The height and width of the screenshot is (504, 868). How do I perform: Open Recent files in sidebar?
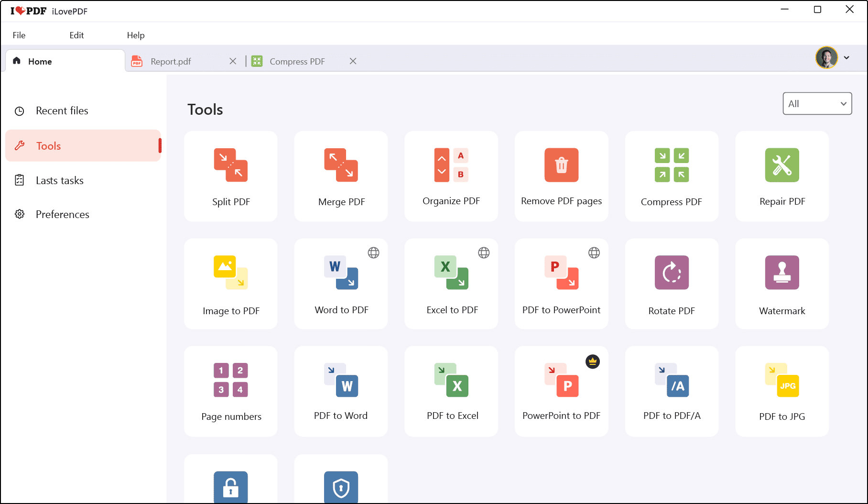click(83, 111)
